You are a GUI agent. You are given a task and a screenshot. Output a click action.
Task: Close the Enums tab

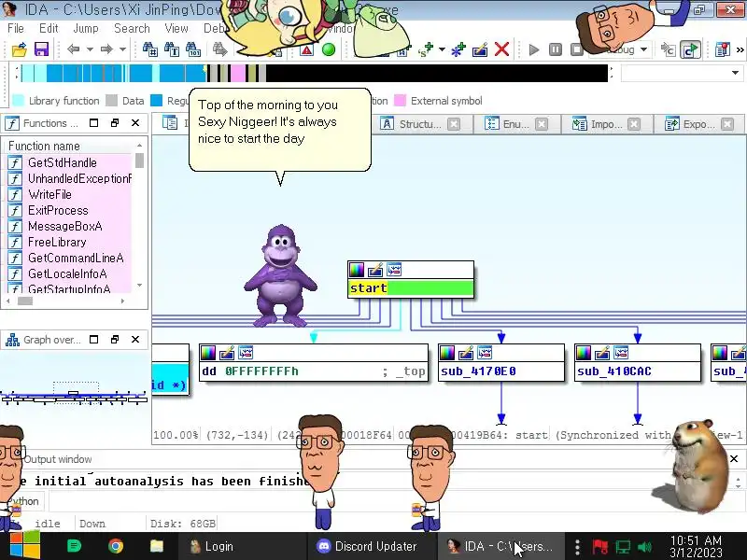click(542, 124)
